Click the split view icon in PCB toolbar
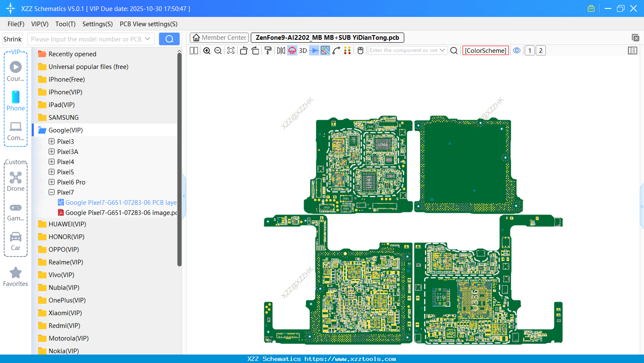The width and height of the screenshot is (644, 363). pyautogui.click(x=194, y=50)
